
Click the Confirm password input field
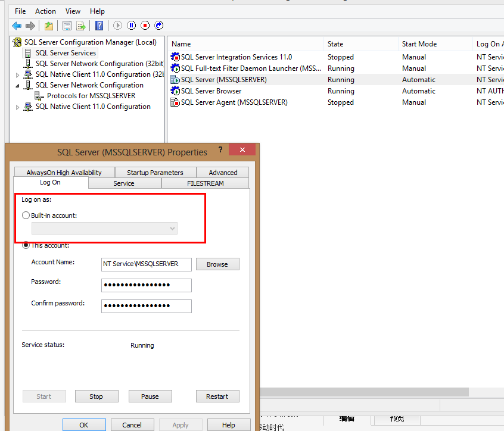tap(147, 306)
